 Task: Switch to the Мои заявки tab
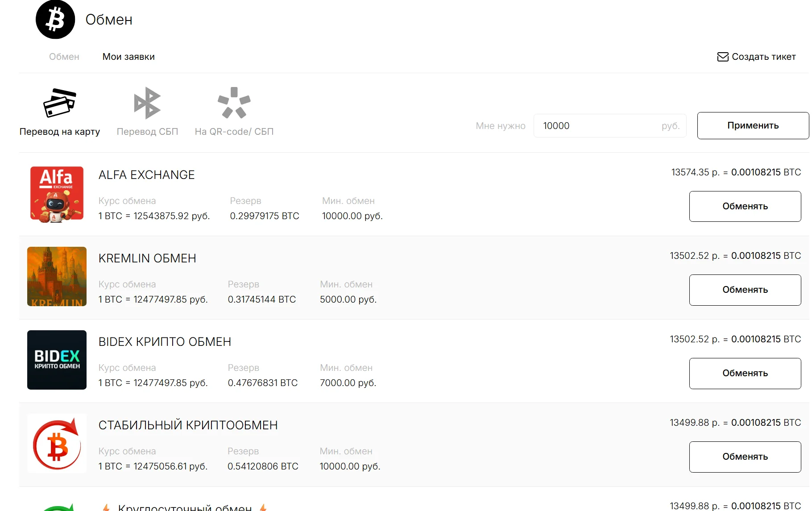[128, 57]
